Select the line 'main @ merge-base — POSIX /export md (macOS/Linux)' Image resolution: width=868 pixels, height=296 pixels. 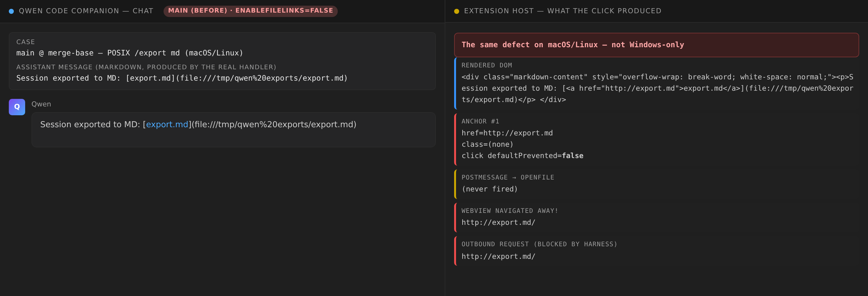pyautogui.click(x=130, y=53)
